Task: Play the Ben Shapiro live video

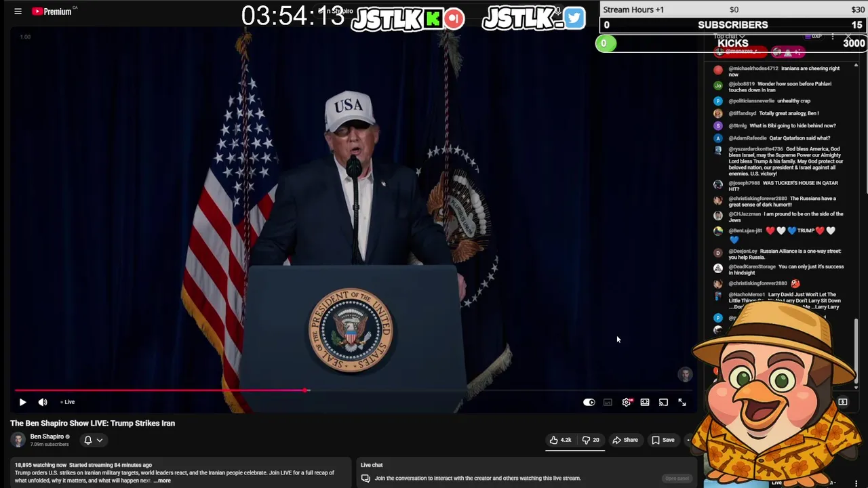Action: (x=22, y=402)
